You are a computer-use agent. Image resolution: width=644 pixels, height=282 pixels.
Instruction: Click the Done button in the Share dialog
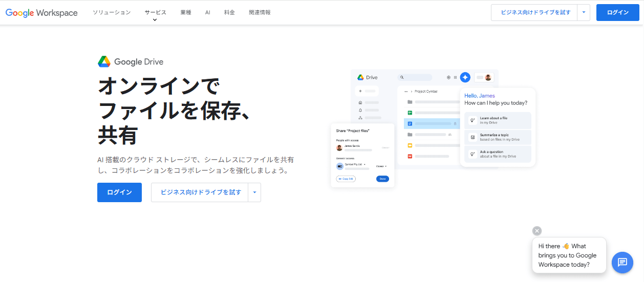pyautogui.click(x=382, y=179)
